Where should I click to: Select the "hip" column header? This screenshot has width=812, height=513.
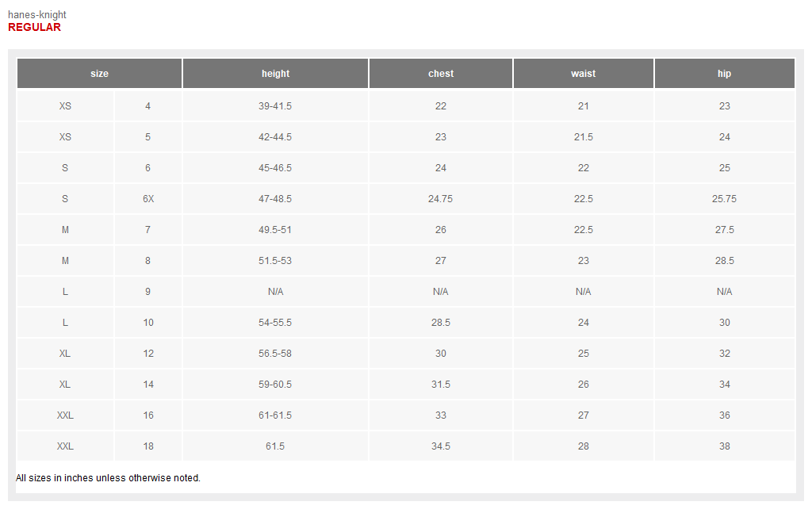tap(724, 74)
